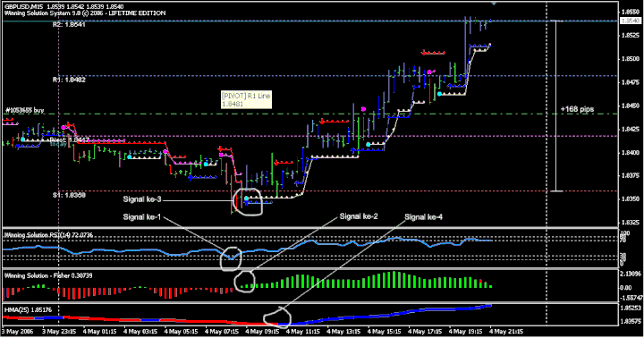644x338 pixels.
Task: Click the 3 May 2006 time axis label
Action: pyautogui.click(x=17, y=332)
